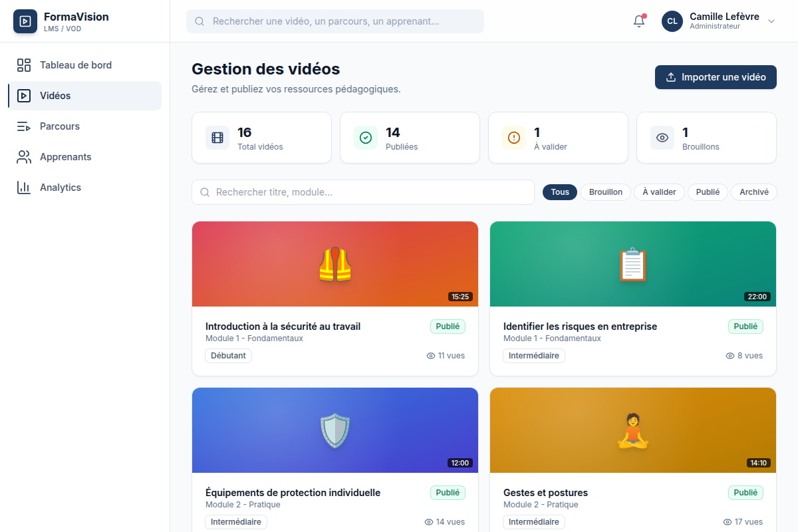Click Module 1 - Fondamentaux under Introduction title
Image resolution: width=798 pixels, height=532 pixels.
tap(254, 338)
